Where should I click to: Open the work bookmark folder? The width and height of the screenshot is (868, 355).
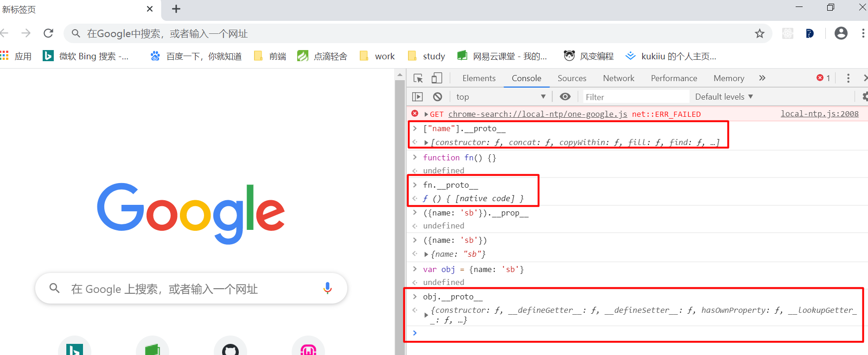(x=377, y=56)
